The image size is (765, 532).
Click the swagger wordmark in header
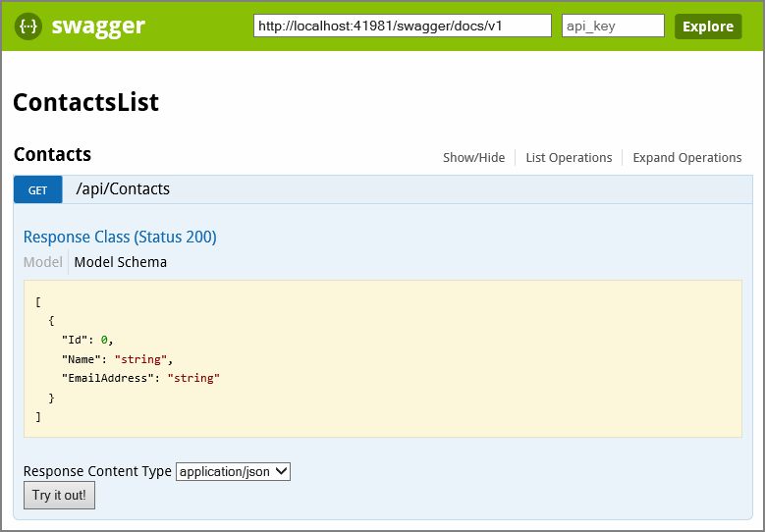click(98, 27)
